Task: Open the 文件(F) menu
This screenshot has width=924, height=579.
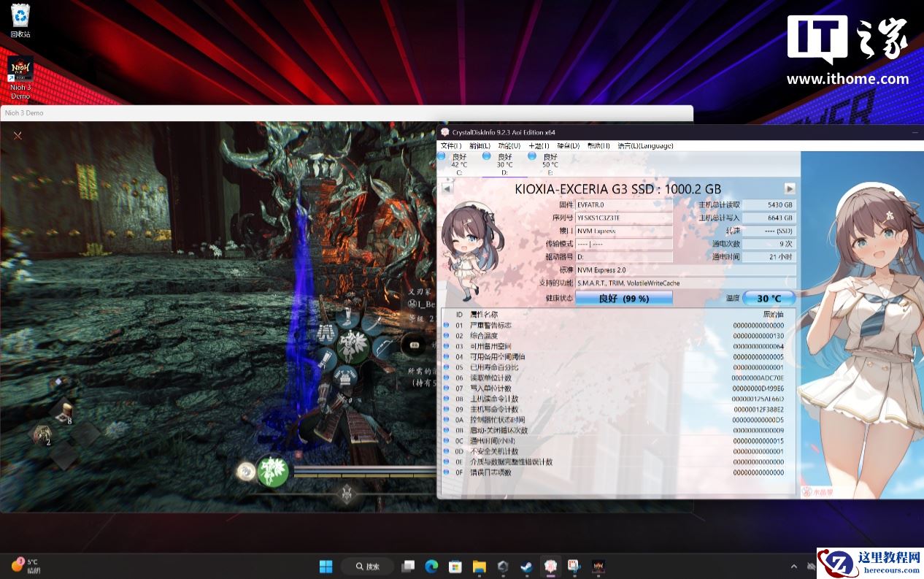Action: 451,146
